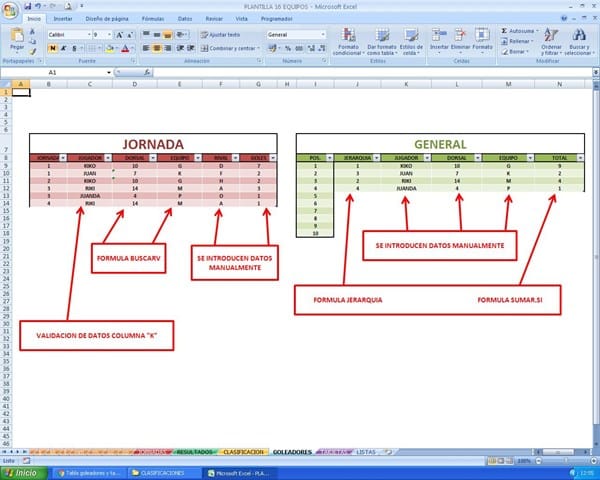Image resolution: width=600 pixels, height=480 pixels.
Task: Open Formato cells menu
Action: [x=482, y=41]
